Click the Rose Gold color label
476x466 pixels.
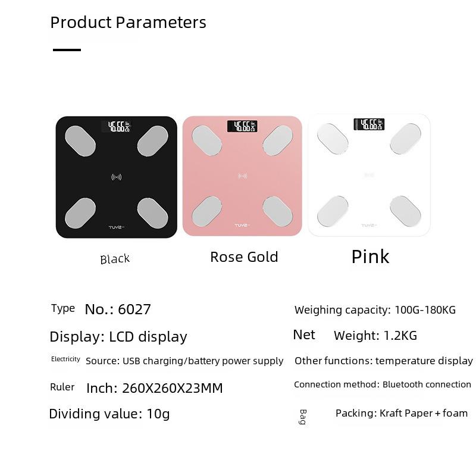click(244, 257)
